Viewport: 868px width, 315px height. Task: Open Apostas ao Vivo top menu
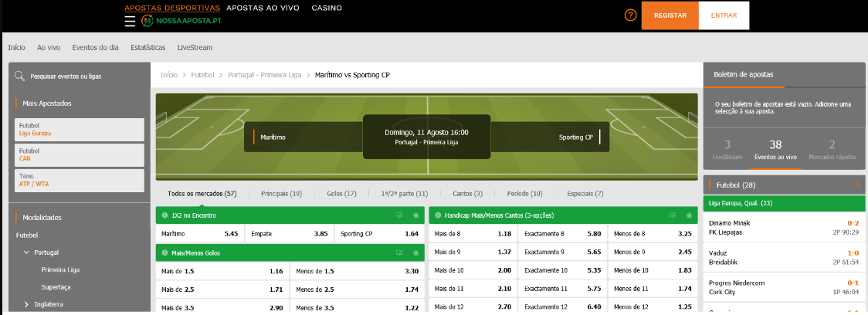click(x=263, y=8)
